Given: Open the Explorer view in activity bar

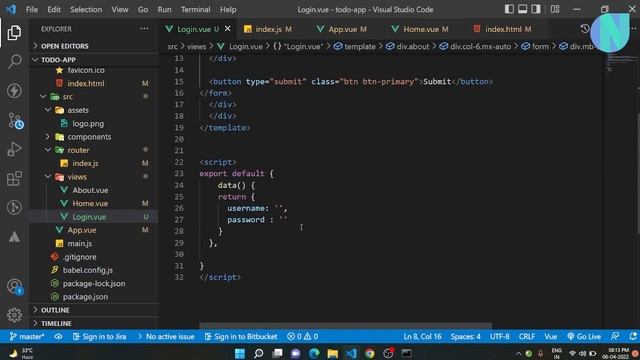Looking at the screenshot, I should tap(14, 32).
